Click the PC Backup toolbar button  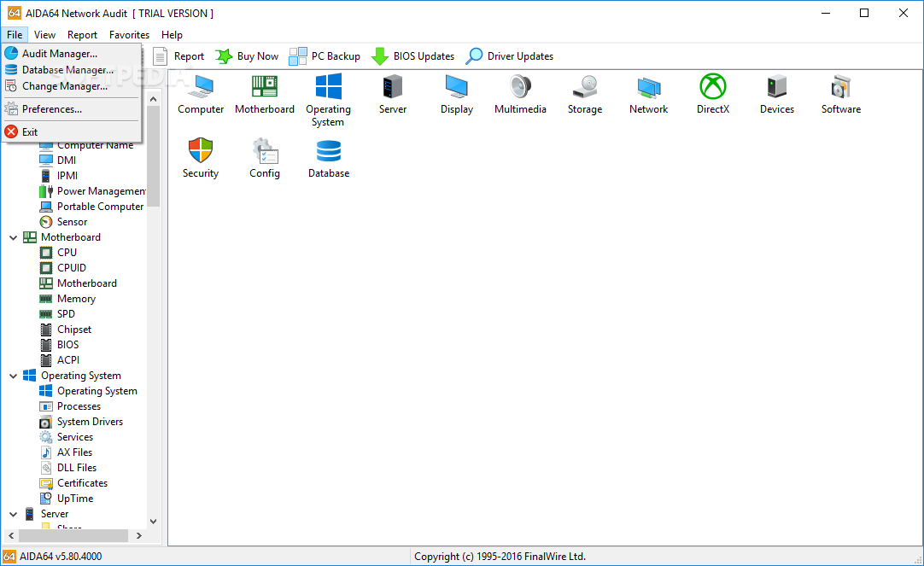(325, 56)
